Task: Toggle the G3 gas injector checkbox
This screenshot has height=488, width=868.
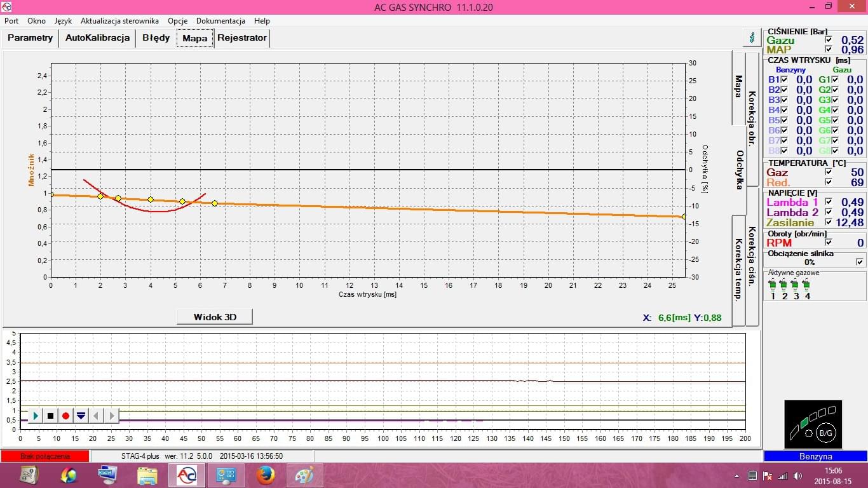Action: [835, 100]
